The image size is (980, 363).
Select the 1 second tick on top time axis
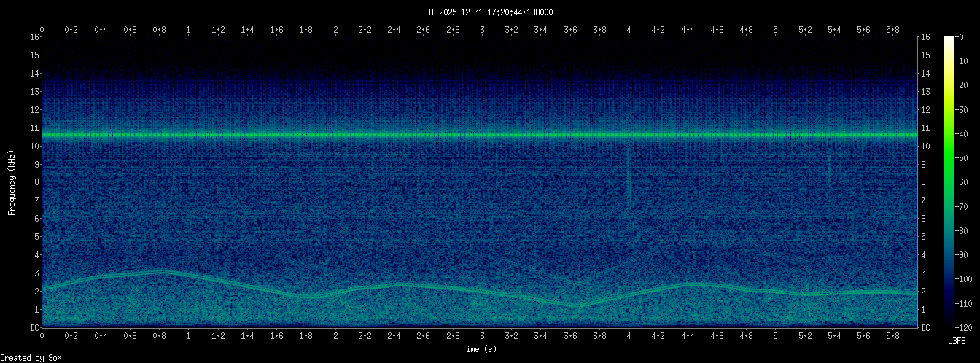click(x=189, y=30)
